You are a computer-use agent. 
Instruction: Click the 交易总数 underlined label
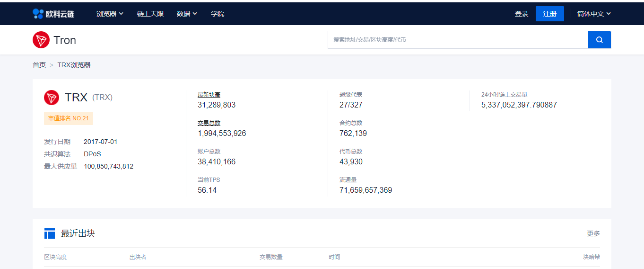(209, 123)
